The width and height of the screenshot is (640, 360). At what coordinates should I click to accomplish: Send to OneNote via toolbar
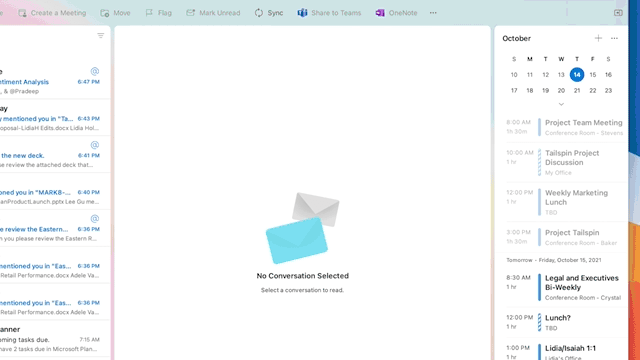(x=396, y=13)
